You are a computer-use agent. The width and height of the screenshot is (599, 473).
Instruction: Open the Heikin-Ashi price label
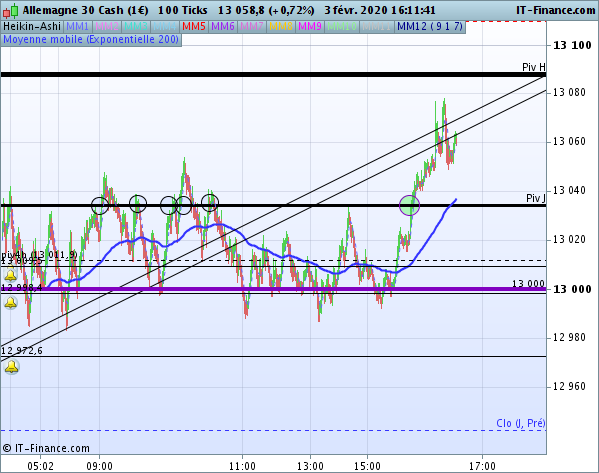(32, 26)
